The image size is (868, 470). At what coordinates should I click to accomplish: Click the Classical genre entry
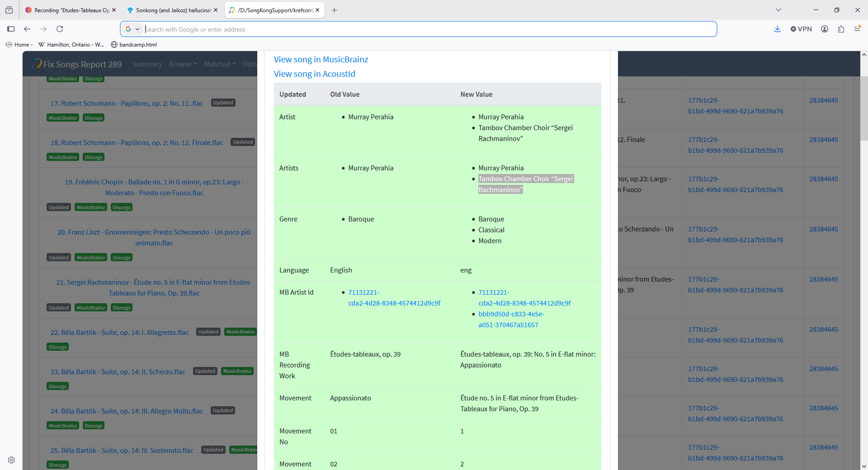491,230
